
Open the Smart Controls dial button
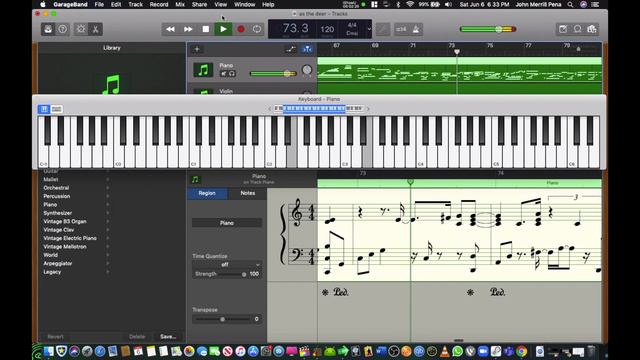(81, 29)
